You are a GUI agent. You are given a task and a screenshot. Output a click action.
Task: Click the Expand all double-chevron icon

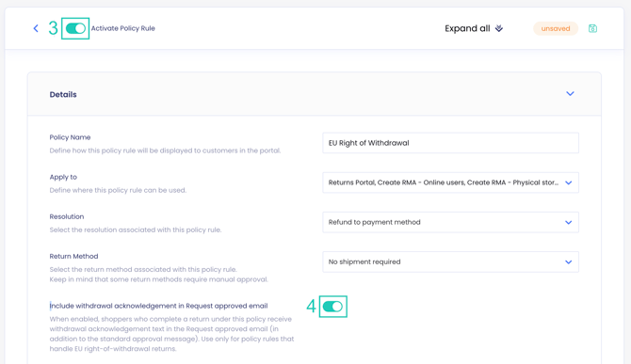pyautogui.click(x=499, y=28)
